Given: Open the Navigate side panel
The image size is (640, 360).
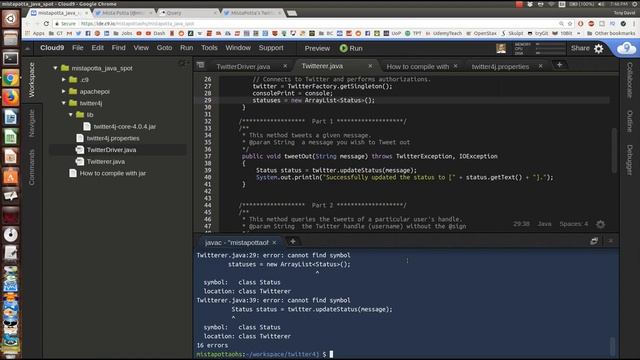Looking at the screenshot, I should (x=32, y=123).
